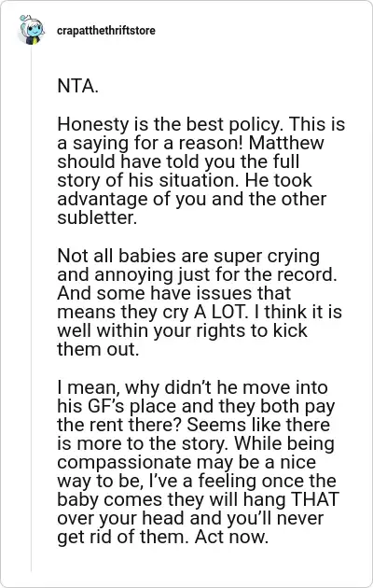Image resolution: width=373 pixels, height=588 pixels.
Task: Click the "well within your rights to kick" line
Action: point(183,330)
